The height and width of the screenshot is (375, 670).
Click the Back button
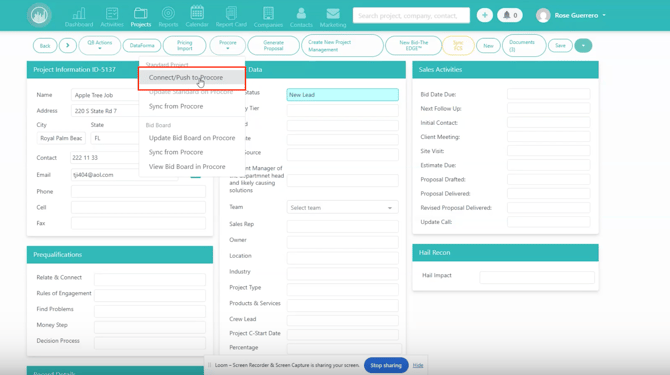pyautogui.click(x=45, y=46)
